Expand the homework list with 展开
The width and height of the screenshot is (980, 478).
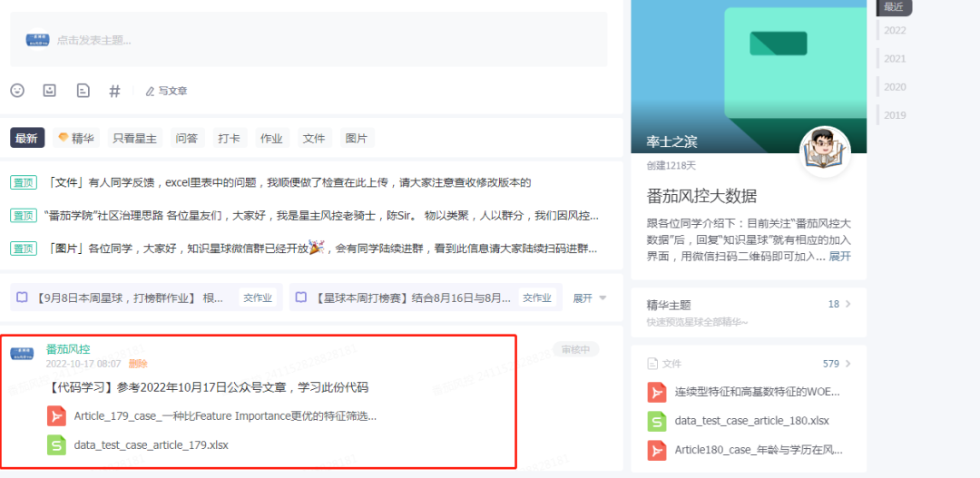tap(589, 298)
